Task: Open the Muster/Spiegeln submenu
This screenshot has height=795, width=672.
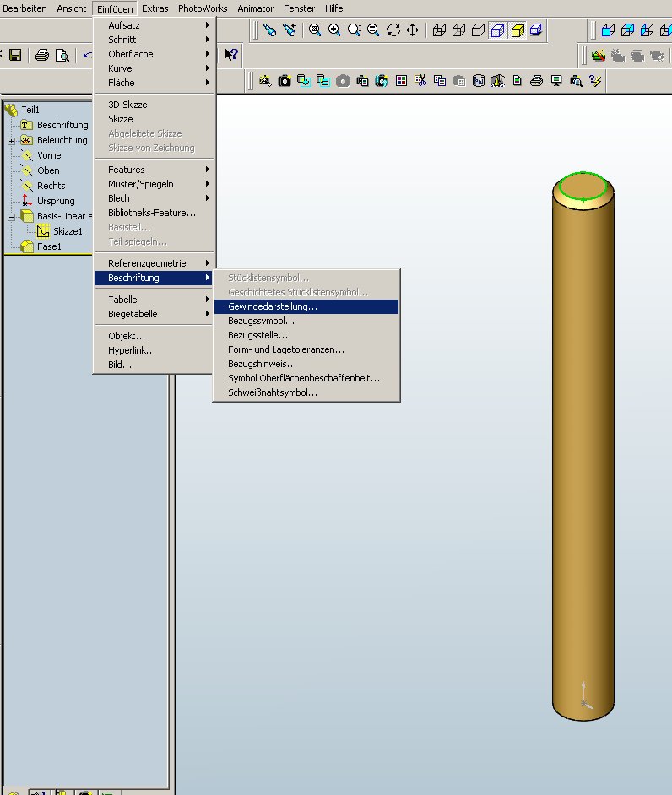Action: click(154, 183)
